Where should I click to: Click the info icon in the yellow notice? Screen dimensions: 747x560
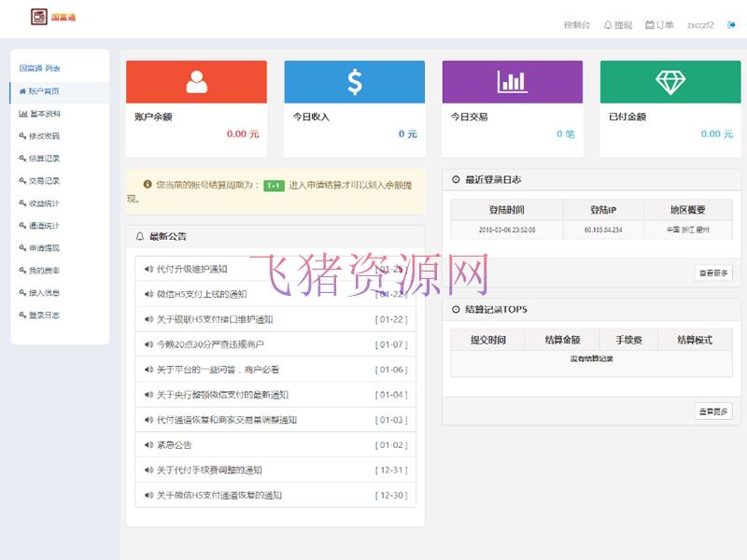[148, 184]
